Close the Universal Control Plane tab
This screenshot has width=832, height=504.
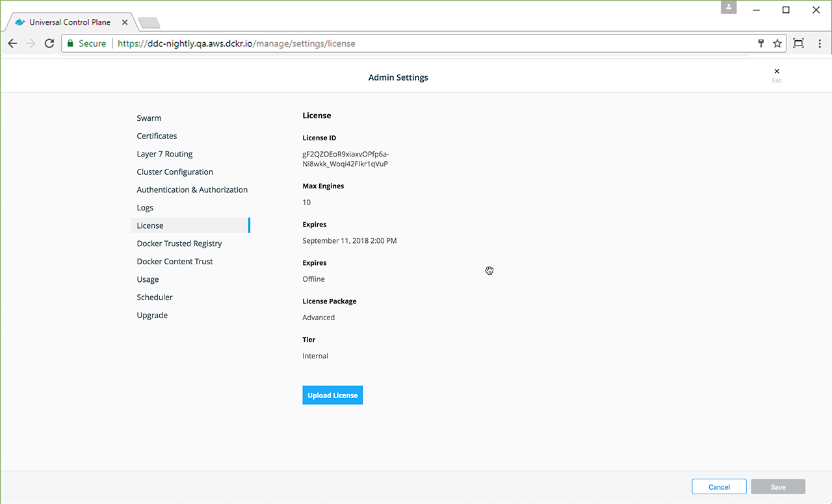125,22
